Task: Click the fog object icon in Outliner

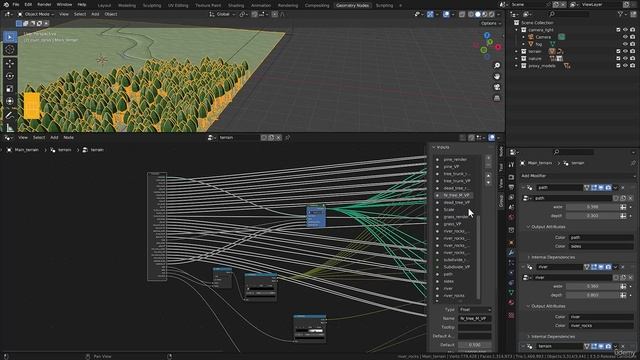Action: pos(531,44)
